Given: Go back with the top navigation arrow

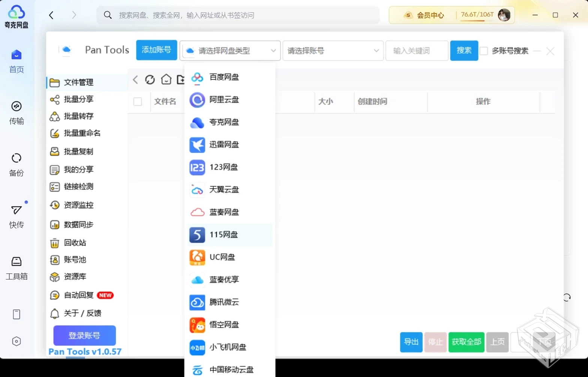Looking at the screenshot, I should pos(51,15).
